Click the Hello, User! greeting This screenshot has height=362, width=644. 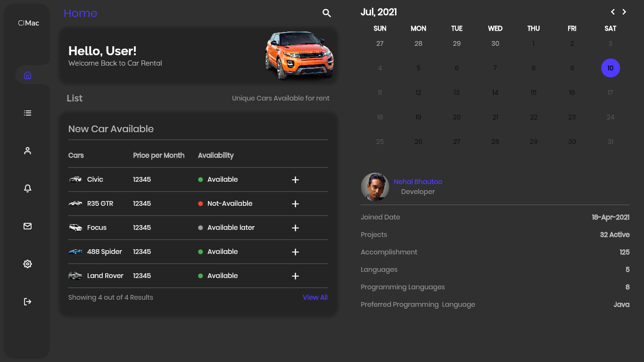[102, 51]
